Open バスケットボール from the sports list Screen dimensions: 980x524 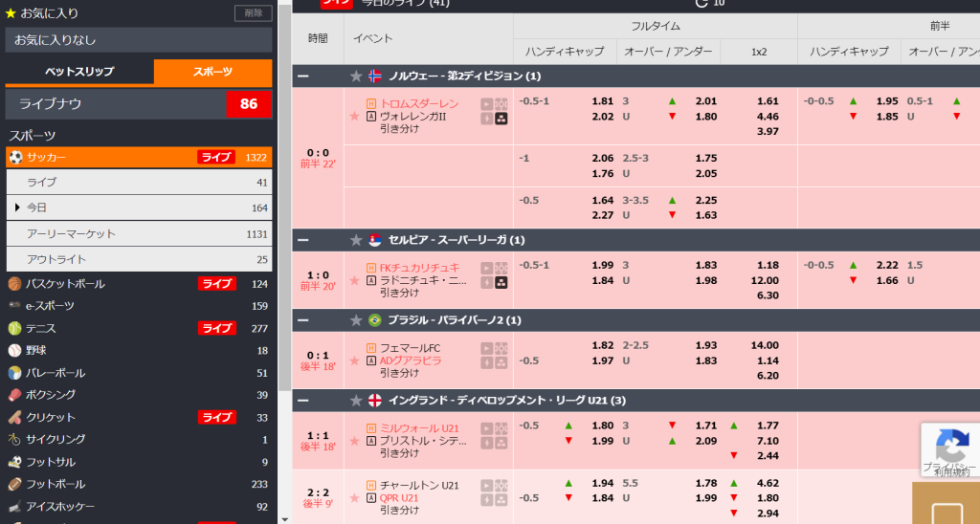(x=66, y=284)
